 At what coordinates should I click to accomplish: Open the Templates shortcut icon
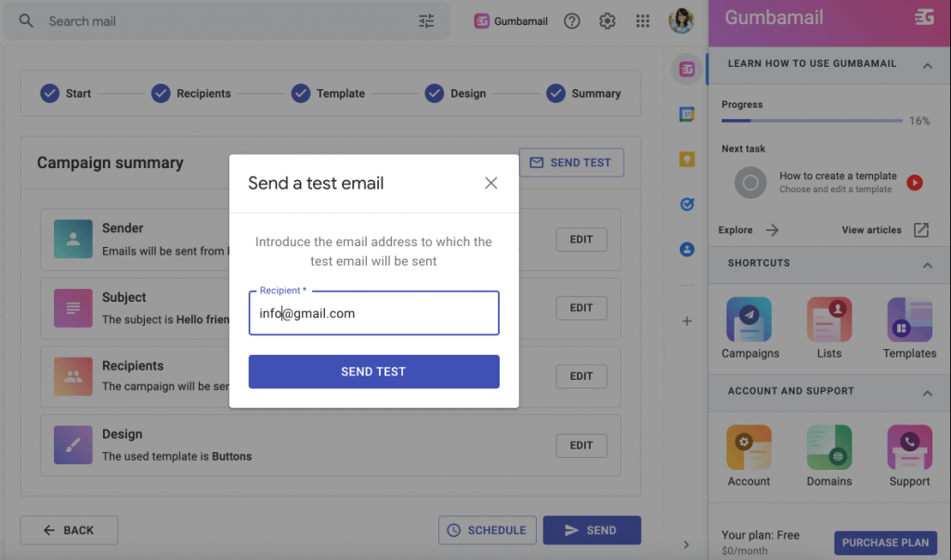coord(909,320)
